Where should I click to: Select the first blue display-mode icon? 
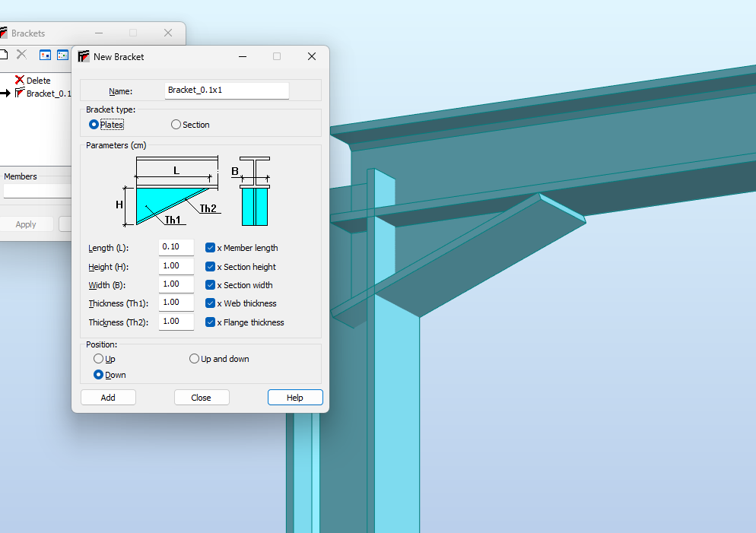coord(45,55)
